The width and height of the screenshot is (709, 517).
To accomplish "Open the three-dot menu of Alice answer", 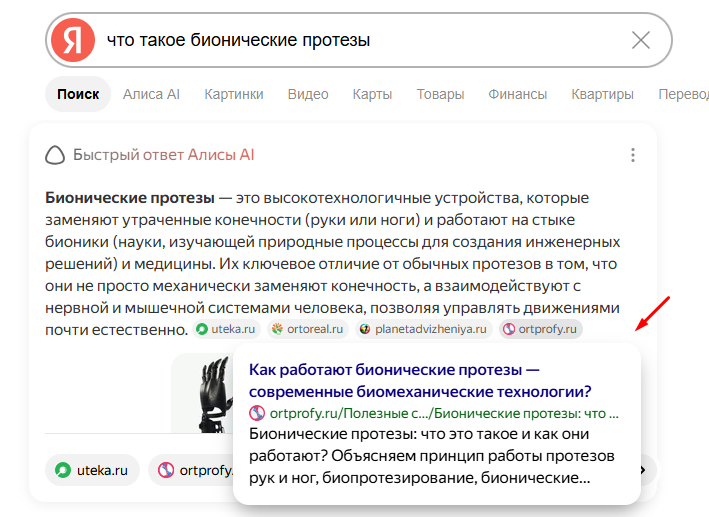I will coord(633,155).
